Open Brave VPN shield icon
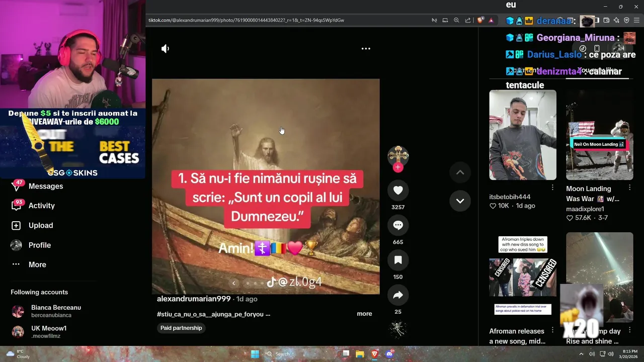Viewport: 644px width, 362px height. 626,20
